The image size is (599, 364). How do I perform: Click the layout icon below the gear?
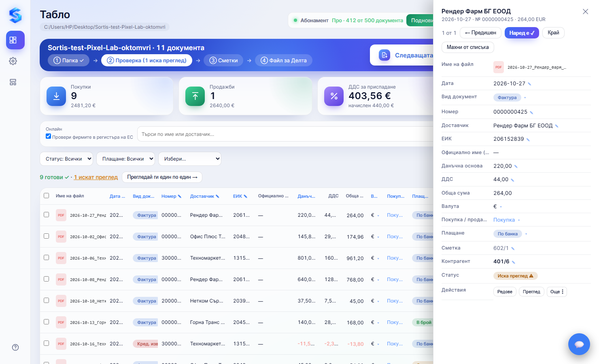[x=13, y=82]
